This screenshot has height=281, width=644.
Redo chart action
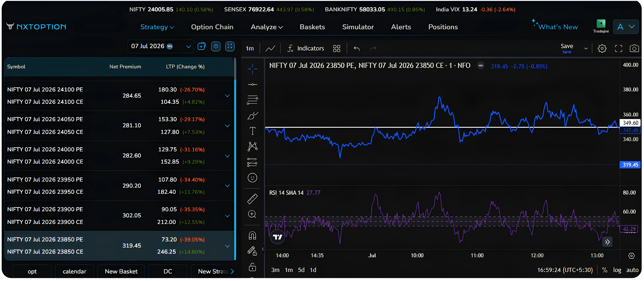[373, 48]
